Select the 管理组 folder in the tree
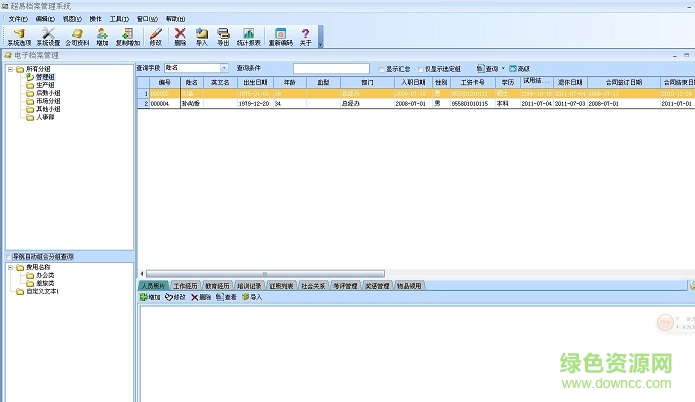The width and height of the screenshot is (695, 402). click(x=45, y=77)
